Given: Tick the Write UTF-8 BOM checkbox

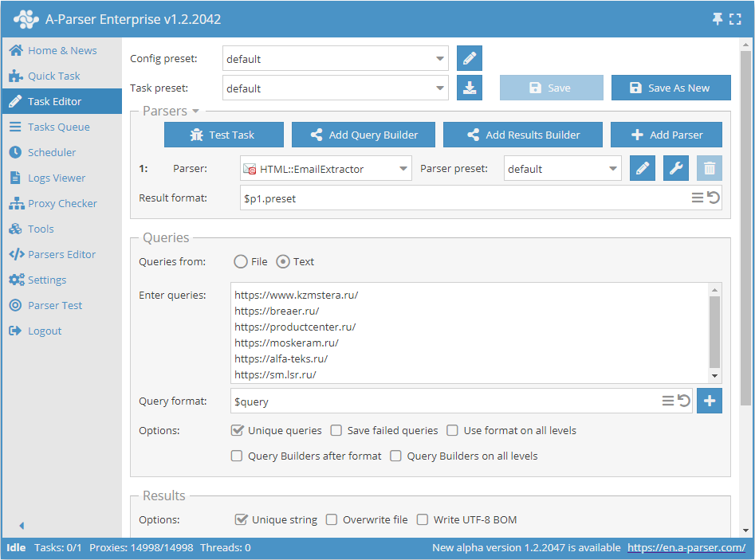Looking at the screenshot, I should [423, 519].
